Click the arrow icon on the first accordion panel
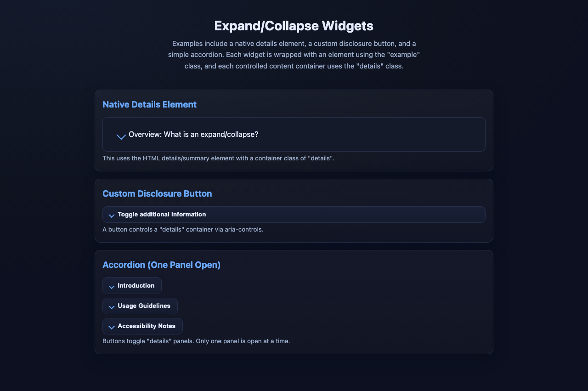The height and width of the screenshot is (391, 588). [x=111, y=286]
